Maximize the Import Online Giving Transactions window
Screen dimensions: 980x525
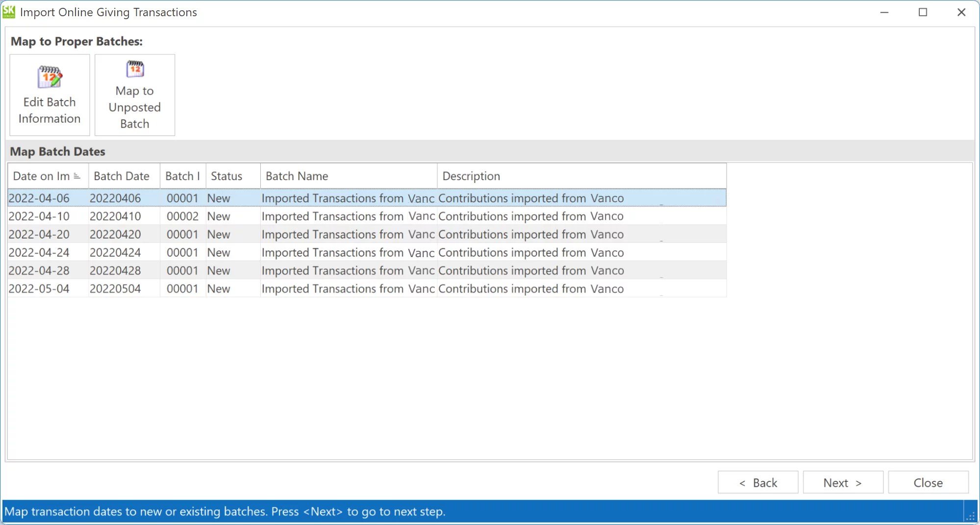pos(923,12)
